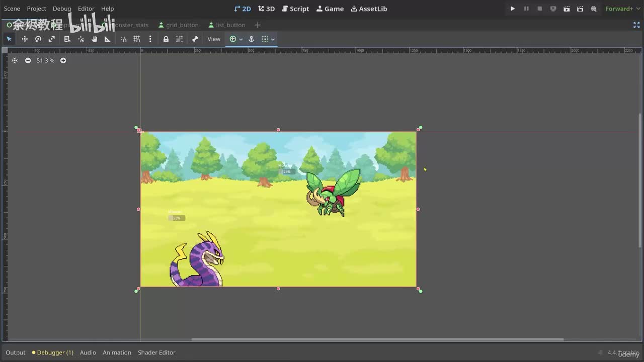Switch to the Game workspace
This screenshot has width=644, height=362.
(x=330, y=9)
